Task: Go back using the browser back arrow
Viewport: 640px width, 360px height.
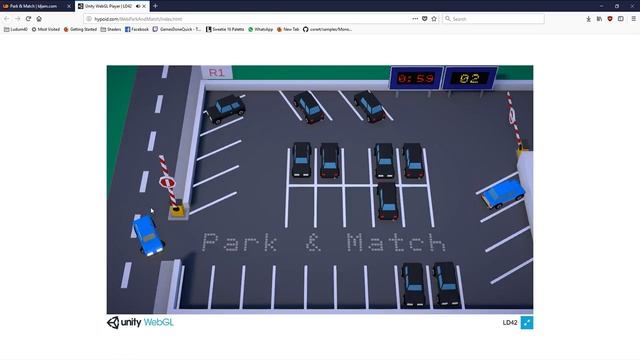Action: click(7, 19)
